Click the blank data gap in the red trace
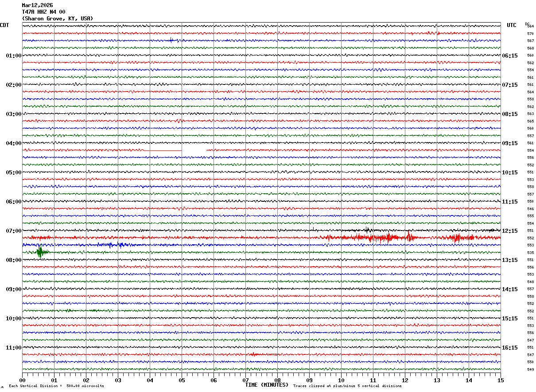The width and height of the screenshot is (536, 392). 194,151
